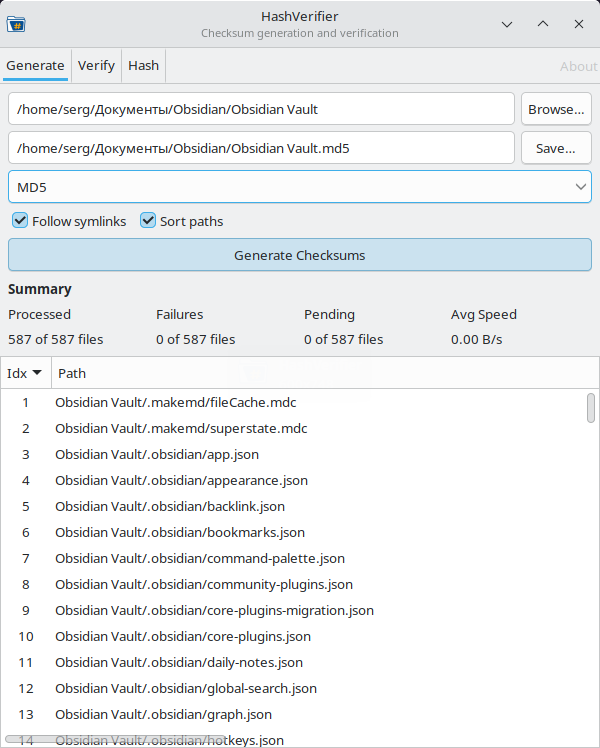Click the vertical scrollbar handle of file list
The image size is (600, 748).
point(591,408)
